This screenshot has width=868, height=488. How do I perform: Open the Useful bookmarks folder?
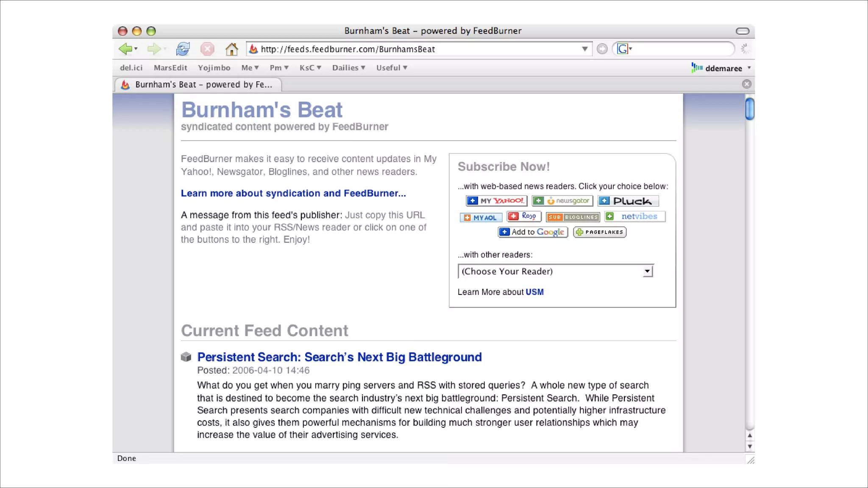point(391,68)
